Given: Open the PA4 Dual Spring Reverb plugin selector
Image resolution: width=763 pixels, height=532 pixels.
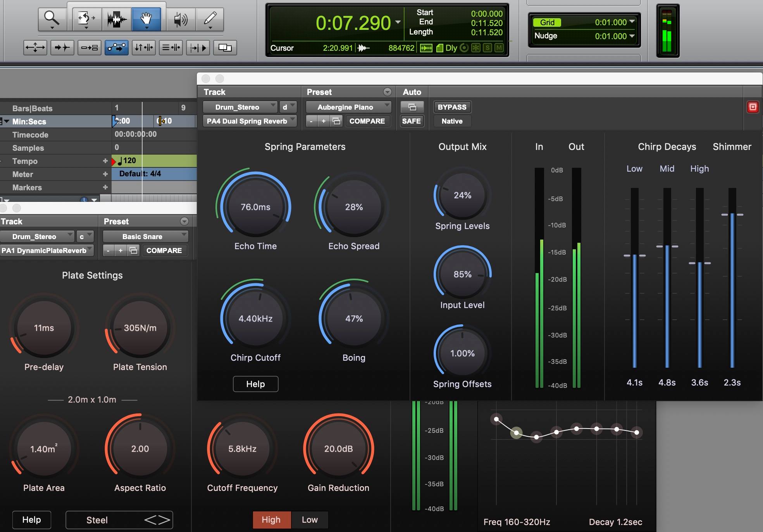Looking at the screenshot, I should (250, 121).
